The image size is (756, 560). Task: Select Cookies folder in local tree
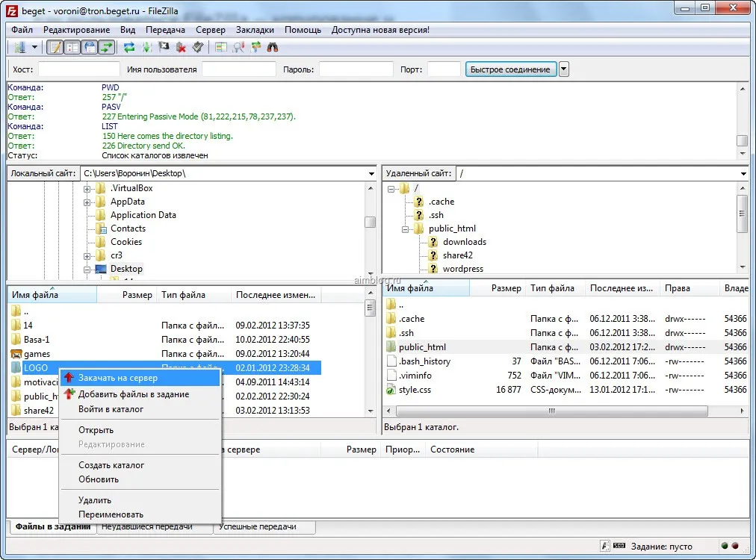click(x=126, y=242)
